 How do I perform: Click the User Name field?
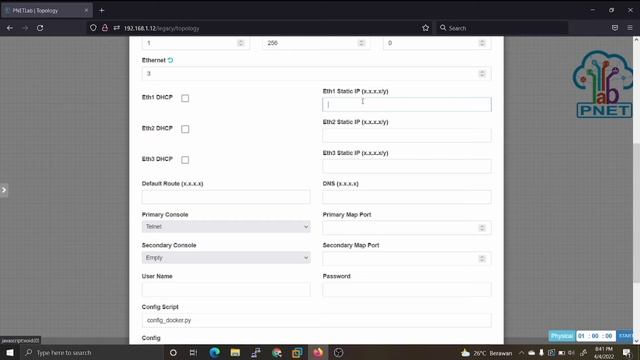coord(226,289)
